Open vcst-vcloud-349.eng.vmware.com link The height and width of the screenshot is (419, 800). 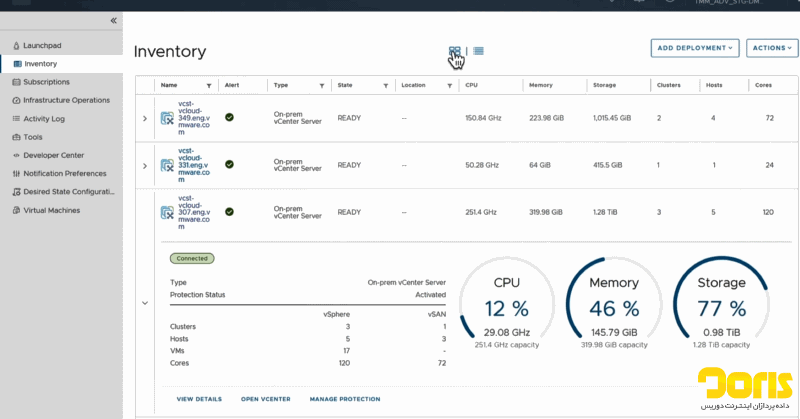coord(193,118)
